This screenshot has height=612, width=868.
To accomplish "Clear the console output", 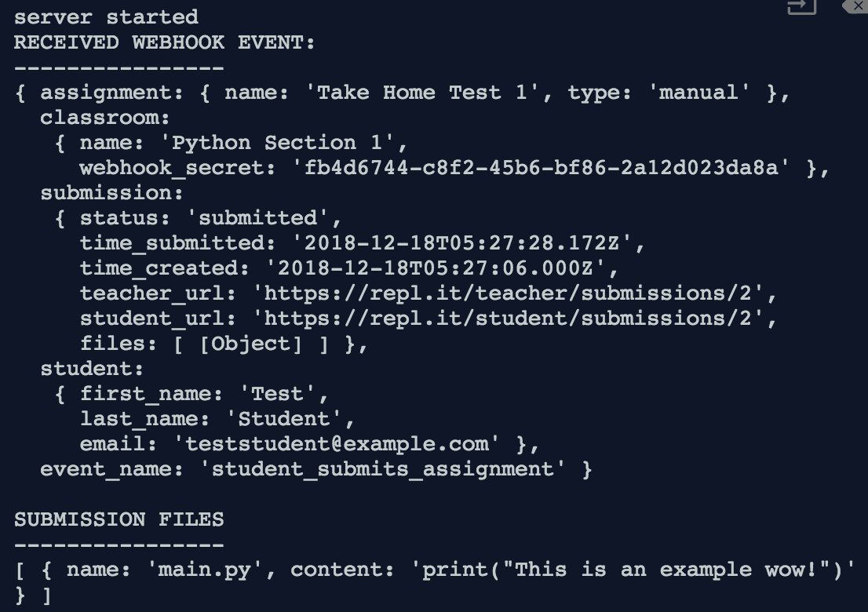I will point(855,6).
